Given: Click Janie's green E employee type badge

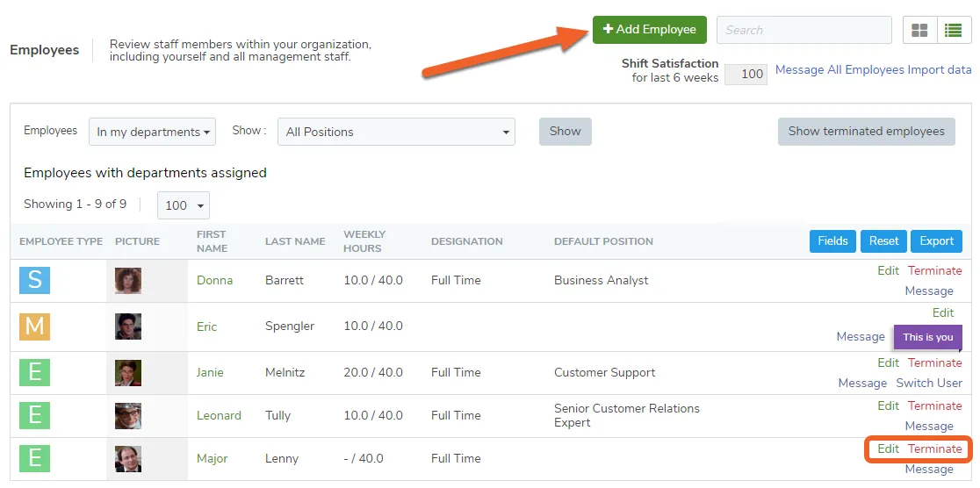Looking at the screenshot, I should click(x=34, y=372).
